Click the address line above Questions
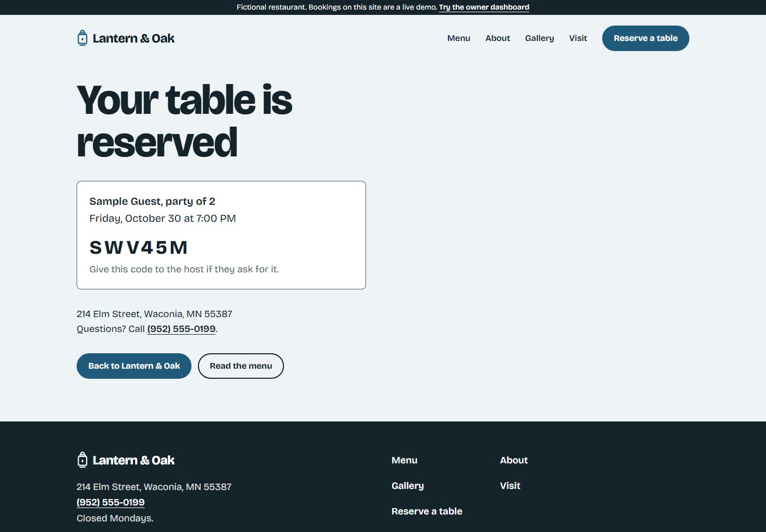766x532 pixels. coord(154,314)
